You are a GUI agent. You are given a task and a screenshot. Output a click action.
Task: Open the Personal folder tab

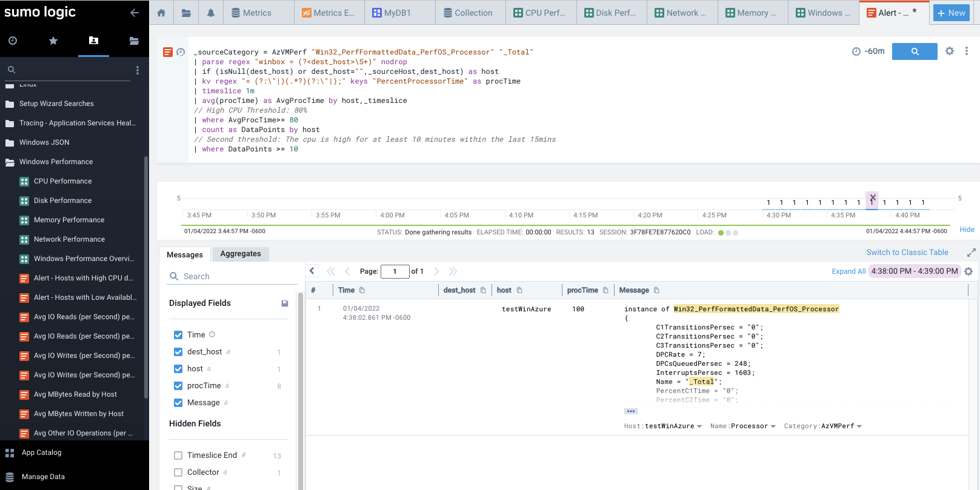[93, 41]
